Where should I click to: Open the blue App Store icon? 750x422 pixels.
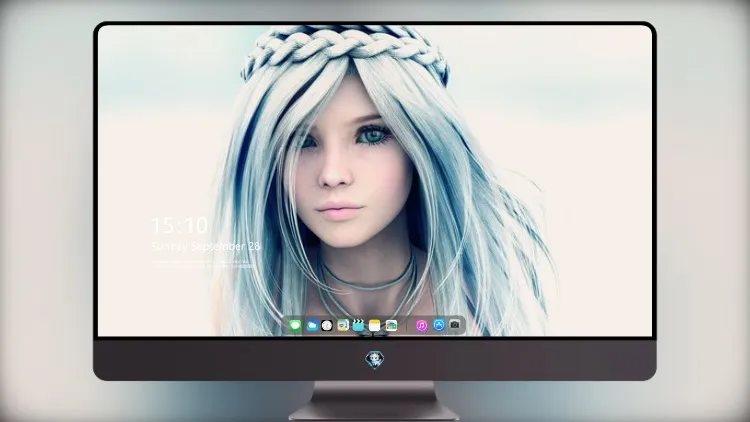(x=439, y=325)
